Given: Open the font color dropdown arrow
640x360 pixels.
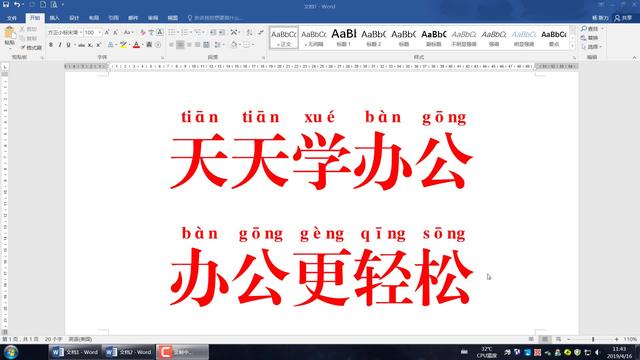Looking at the screenshot, I should pyautogui.click(x=142, y=45).
